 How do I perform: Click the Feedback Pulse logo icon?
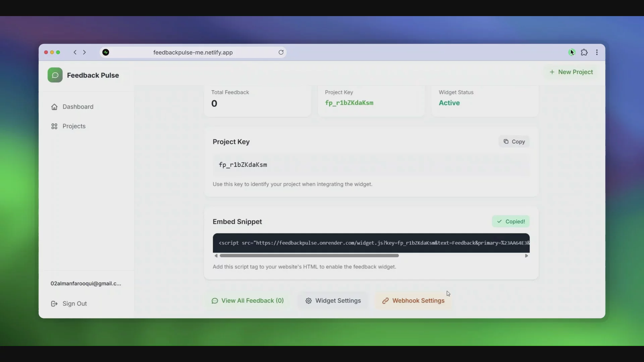coord(55,75)
